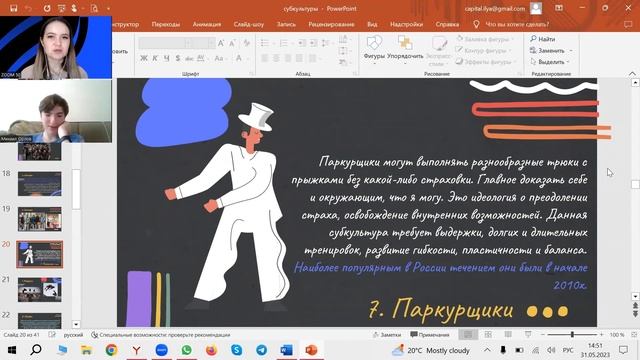
Task: Open Skype from the taskbar
Action: (x=236, y=350)
